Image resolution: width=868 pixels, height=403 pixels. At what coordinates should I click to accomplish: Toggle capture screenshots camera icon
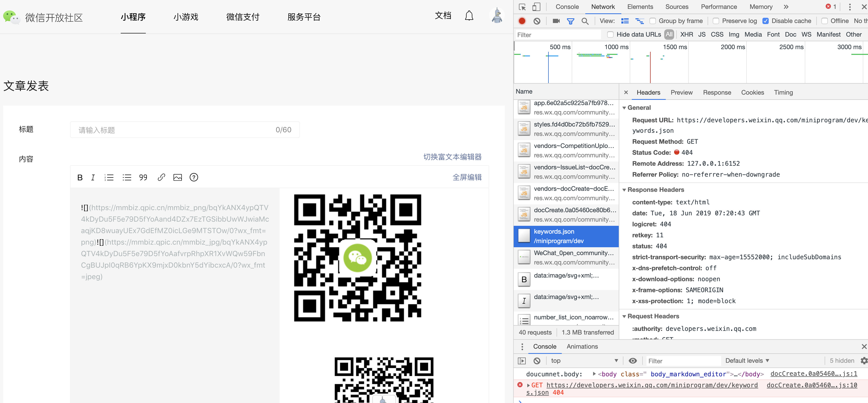click(556, 21)
